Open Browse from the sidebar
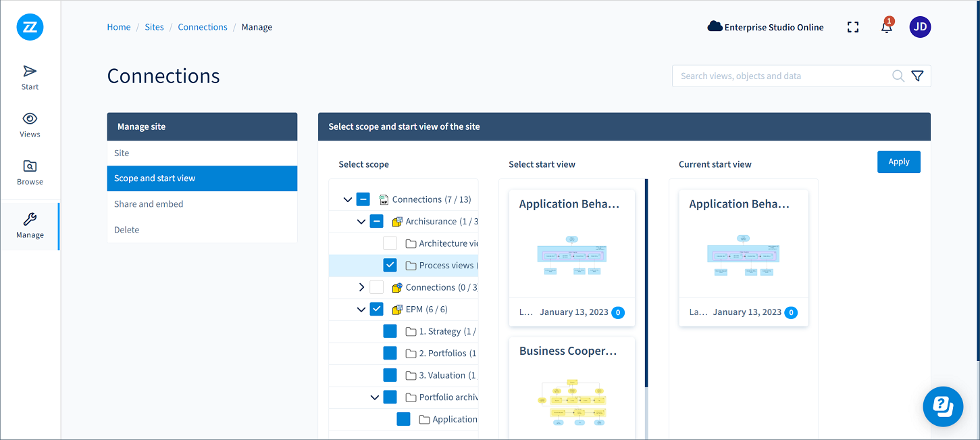 pos(30,172)
